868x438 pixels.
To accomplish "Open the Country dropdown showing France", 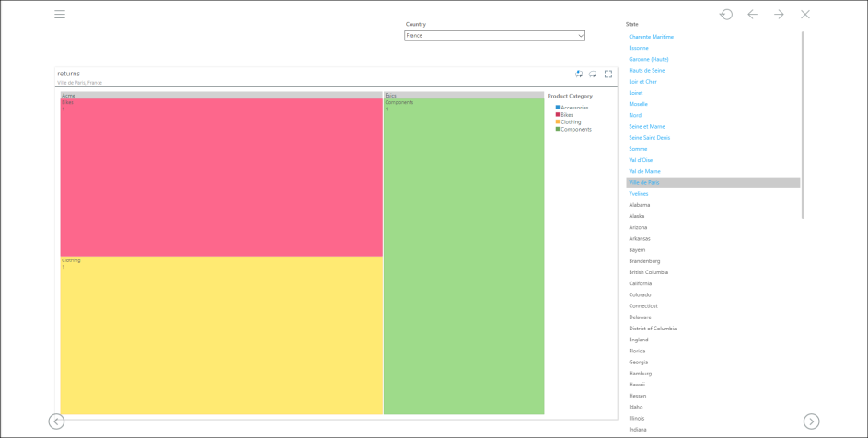I will (x=494, y=36).
